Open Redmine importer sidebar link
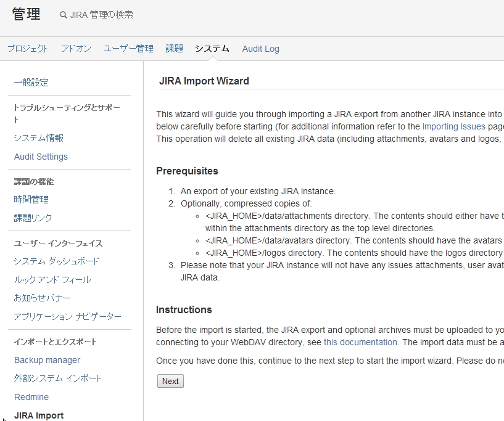The width and height of the screenshot is (504, 421). click(x=31, y=397)
